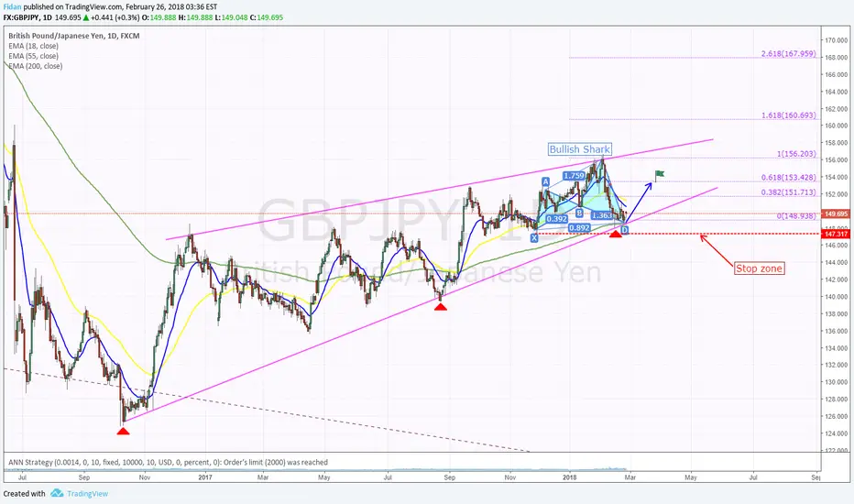Click the 2017 label on time axis
Screen dimensions: 854x504
204,477
